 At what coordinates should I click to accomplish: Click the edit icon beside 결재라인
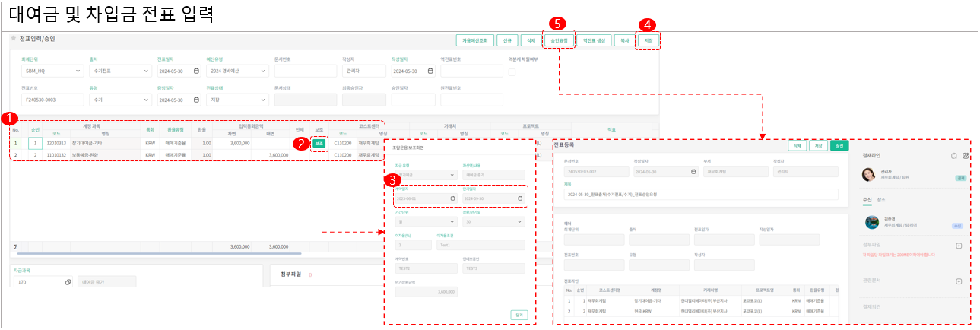[965, 156]
